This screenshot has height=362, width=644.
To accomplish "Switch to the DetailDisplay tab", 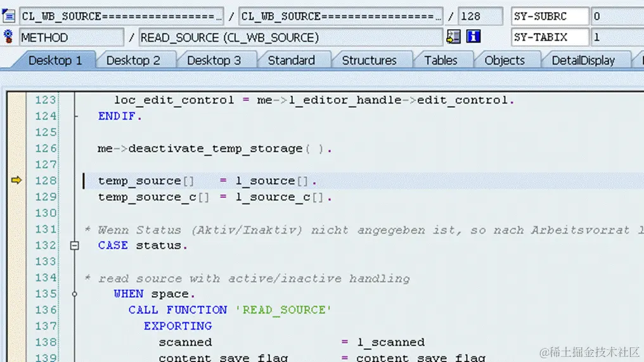I will click(583, 60).
